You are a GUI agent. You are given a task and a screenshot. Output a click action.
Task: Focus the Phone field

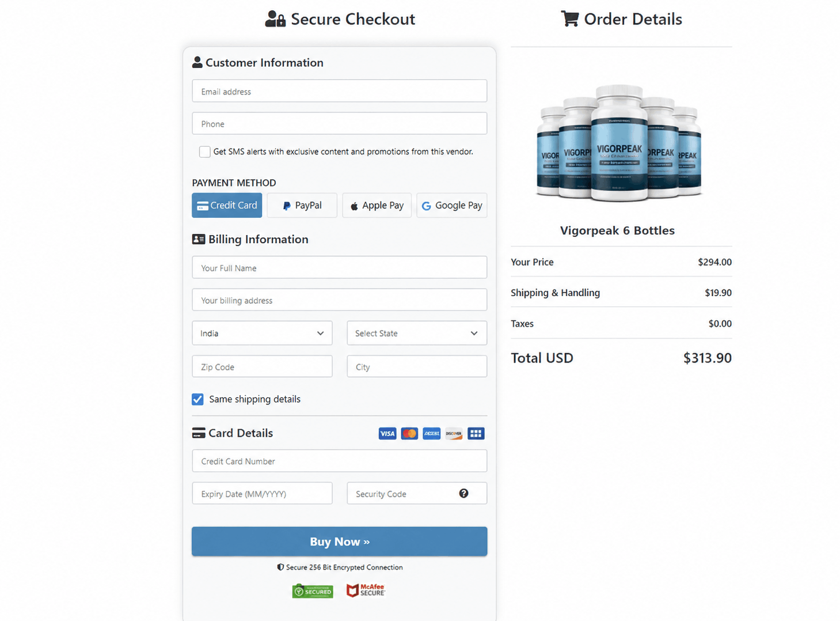[x=340, y=123]
